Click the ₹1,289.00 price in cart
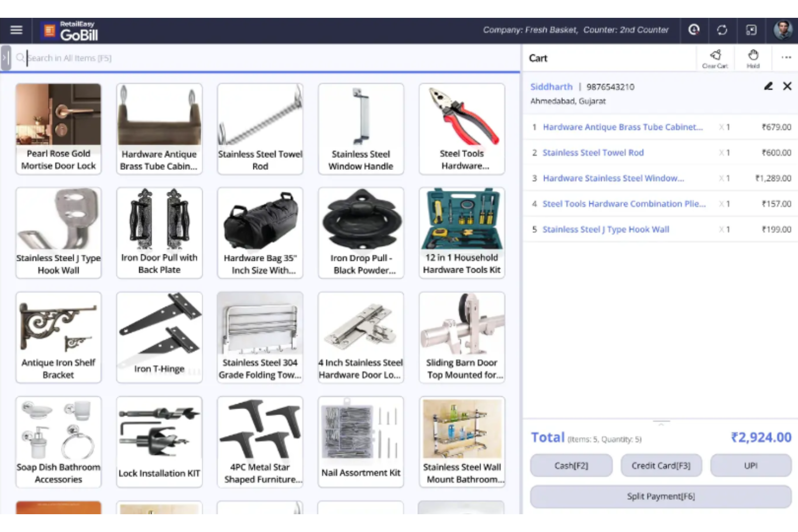 click(773, 178)
